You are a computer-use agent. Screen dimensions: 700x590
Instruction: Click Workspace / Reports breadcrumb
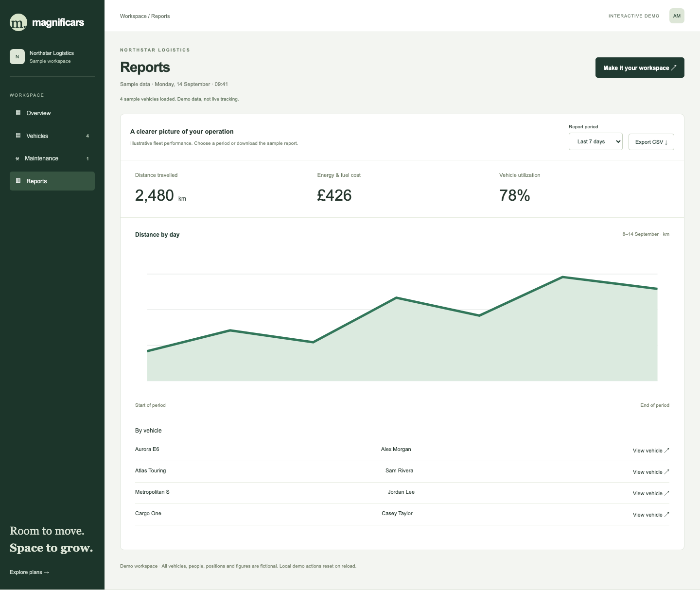[x=145, y=16]
